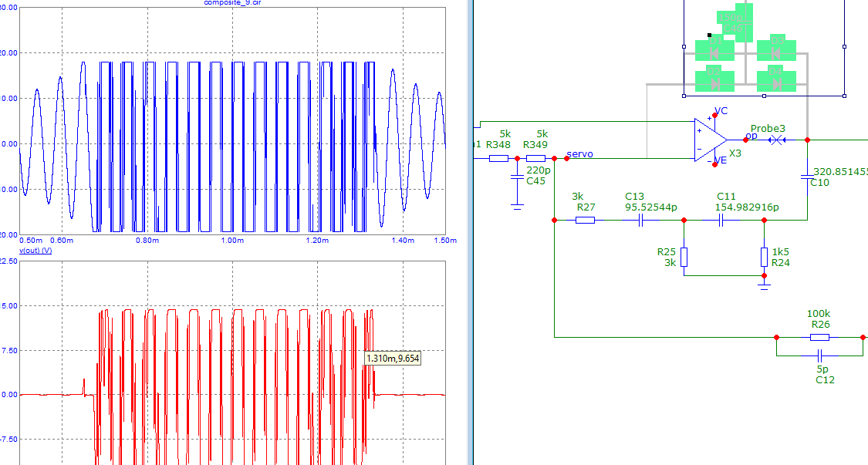Image resolution: width=868 pixels, height=465 pixels.
Task: Click the 0.80m time axis label
Action: point(147,241)
